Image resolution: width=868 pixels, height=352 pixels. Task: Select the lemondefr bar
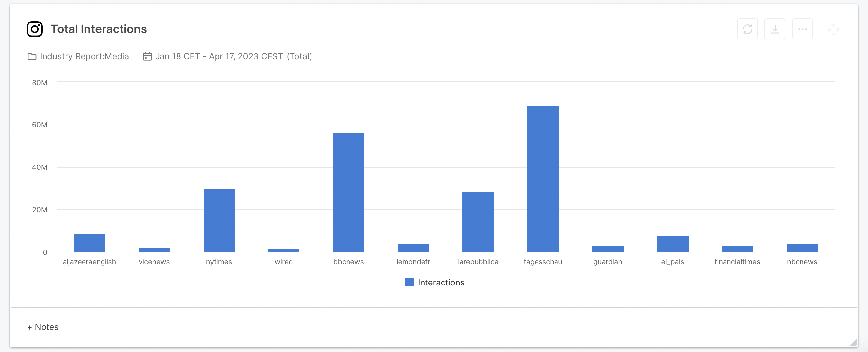coord(413,248)
